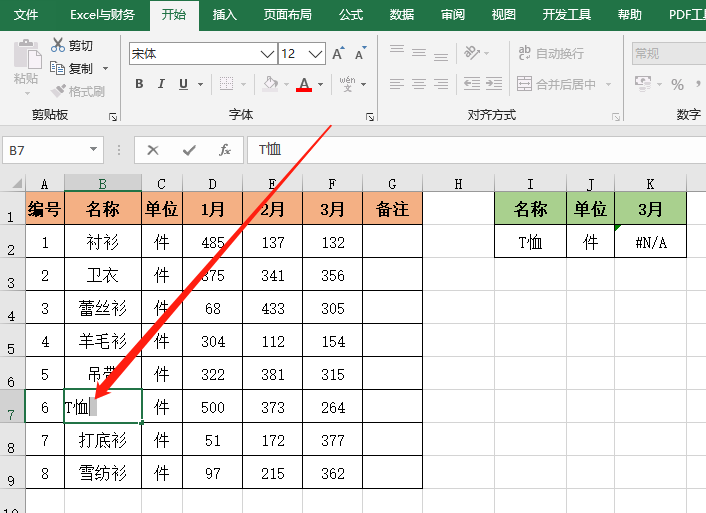Confirm the cell entry with checkmark
706x513 pixels.
point(189,150)
